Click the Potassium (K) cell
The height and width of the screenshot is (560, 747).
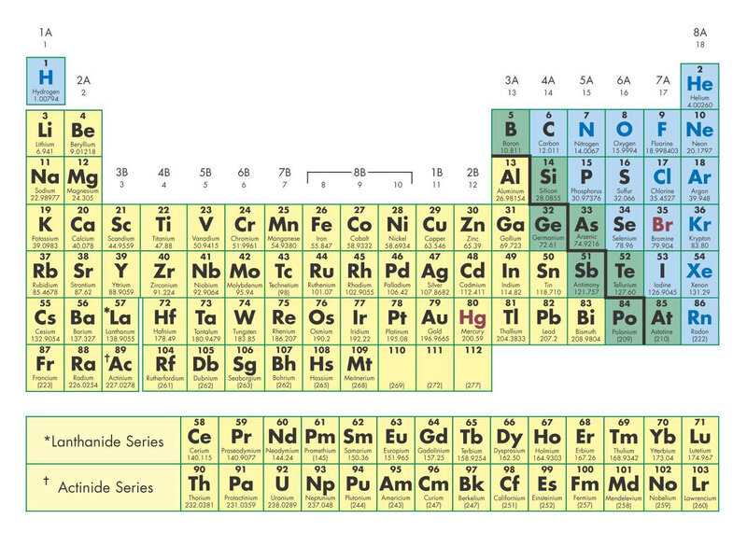[x=45, y=228]
